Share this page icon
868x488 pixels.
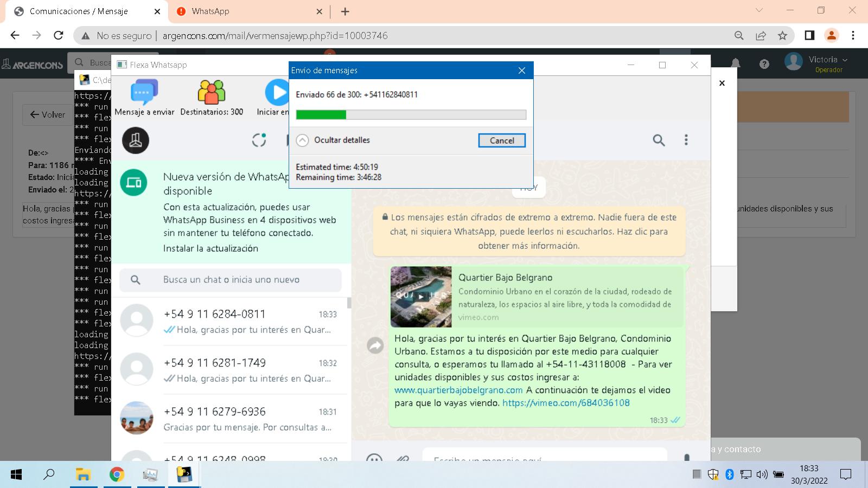tap(761, 35)
